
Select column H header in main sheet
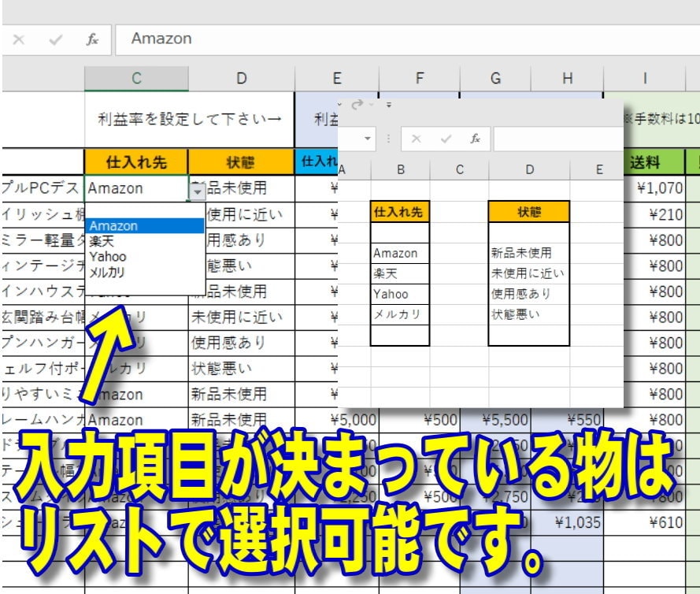[x=568, y=78]
